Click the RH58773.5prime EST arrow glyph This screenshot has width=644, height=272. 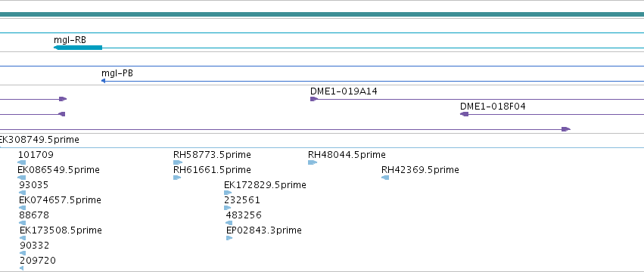tap(177, 162)
